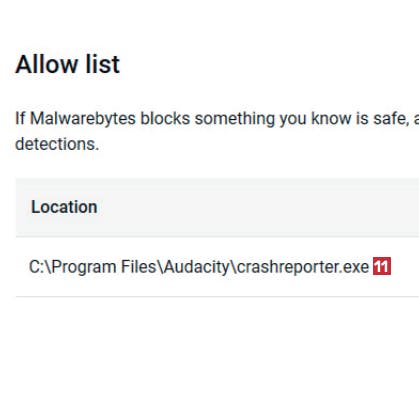
Task: Click Program Files in the listed path
Action: tap(104, 267)
